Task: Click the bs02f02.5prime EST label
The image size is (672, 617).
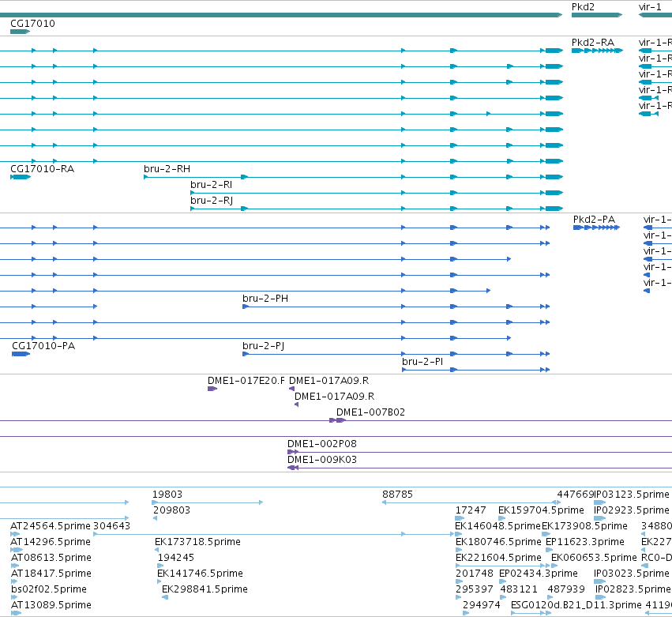Action: point(49,589)
